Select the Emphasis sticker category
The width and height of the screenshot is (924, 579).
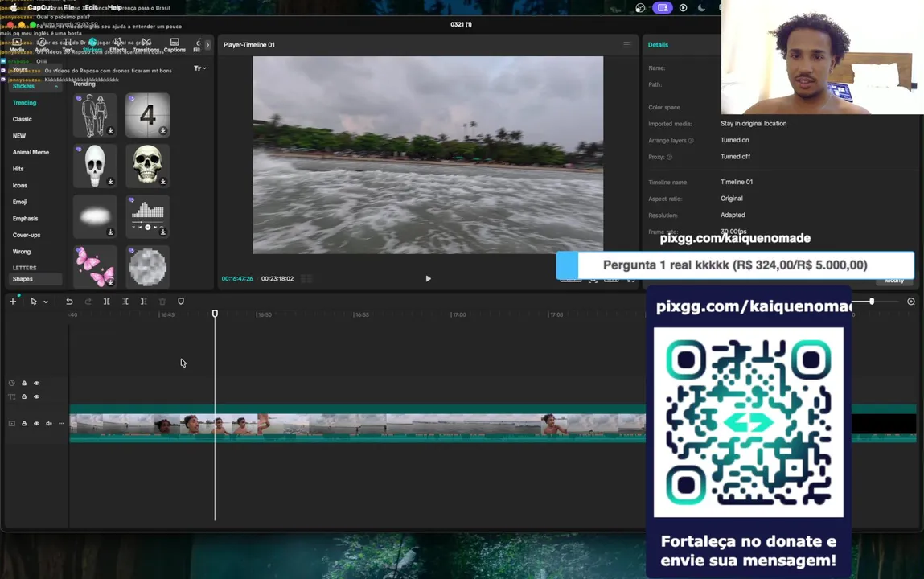point(26,218)
